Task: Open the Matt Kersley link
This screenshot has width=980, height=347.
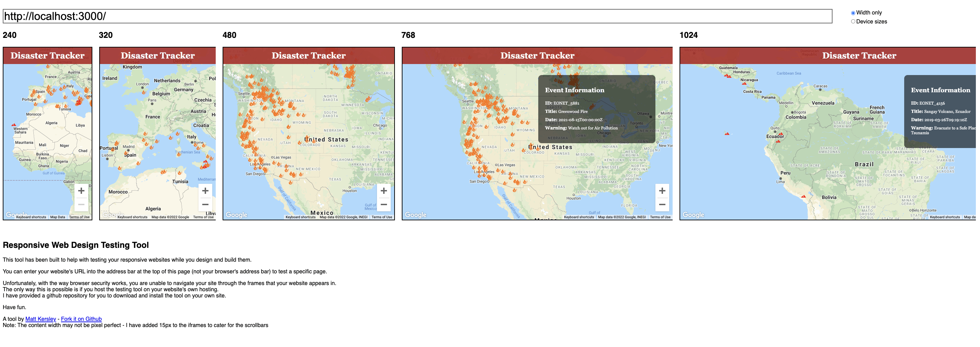Action: pos(41,319)
